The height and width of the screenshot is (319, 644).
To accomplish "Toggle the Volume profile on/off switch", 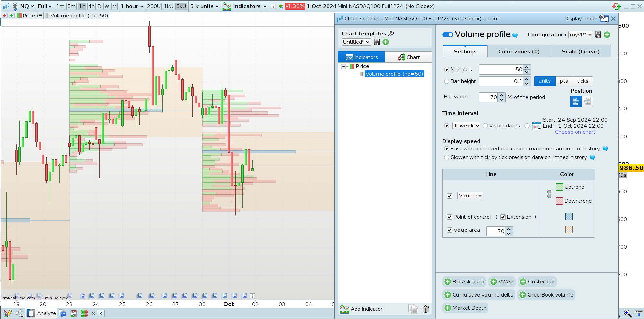I will coord(448,35).
